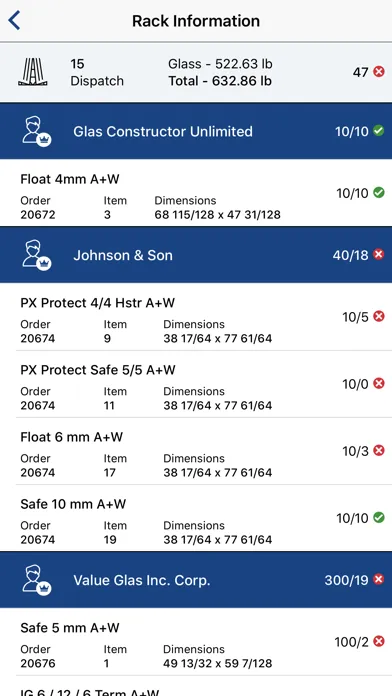
Task: Click customer icon for Glas Constructor Unlimited
Action: 37,131
